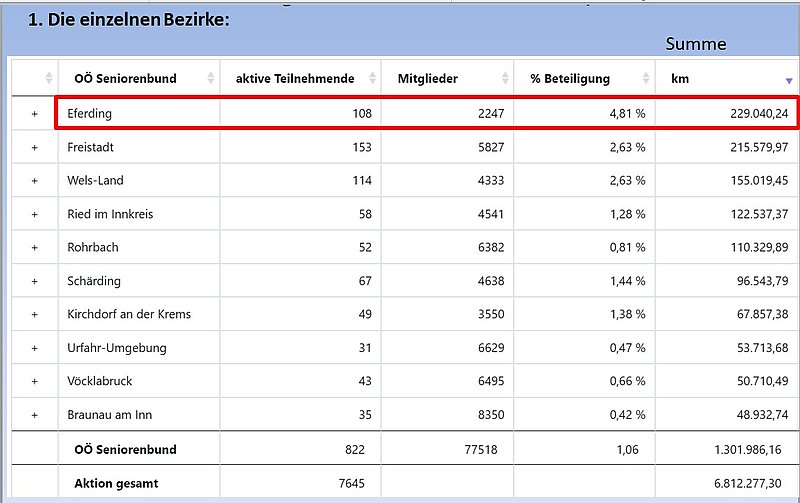
Task: Expand the Wels-Land row
Action: click(34, 181)
